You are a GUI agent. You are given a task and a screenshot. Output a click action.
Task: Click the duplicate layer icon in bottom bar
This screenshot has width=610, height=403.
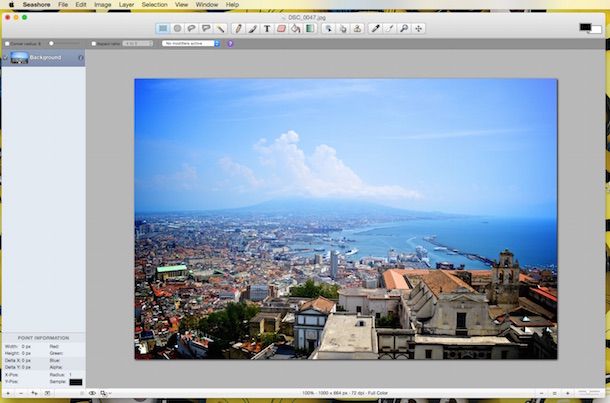click(34, 393)
